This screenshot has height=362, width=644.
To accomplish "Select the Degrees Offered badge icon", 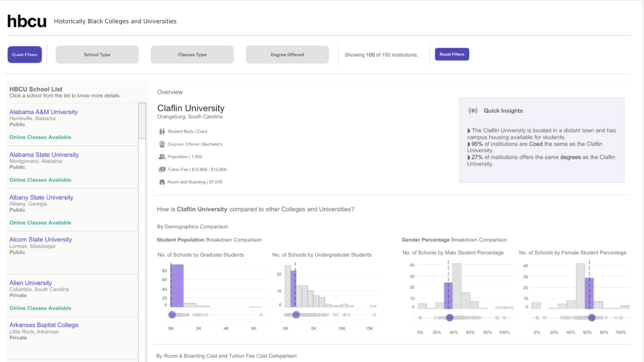I will coord(161,144).
